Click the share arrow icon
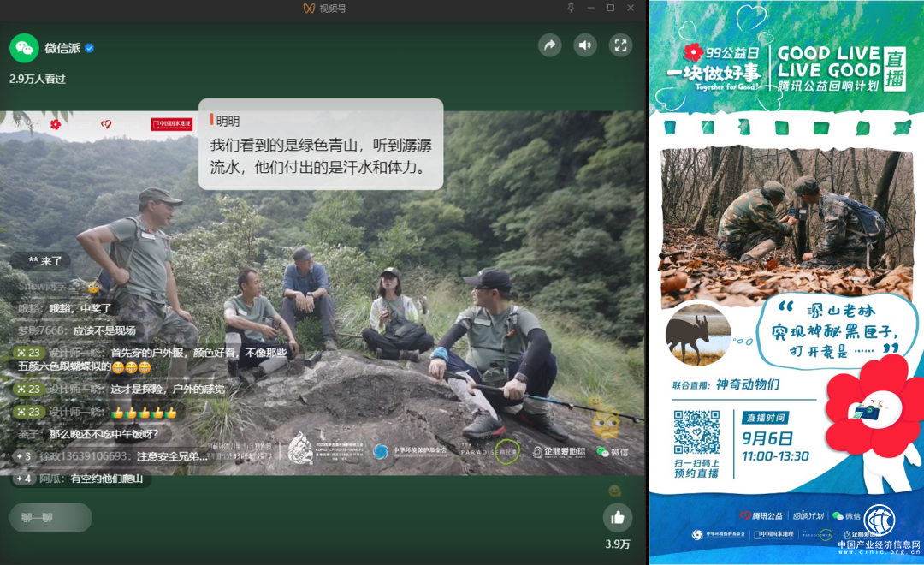Image resolution: width=924 pixels, height=565 pixels. [x=549, y=45]
